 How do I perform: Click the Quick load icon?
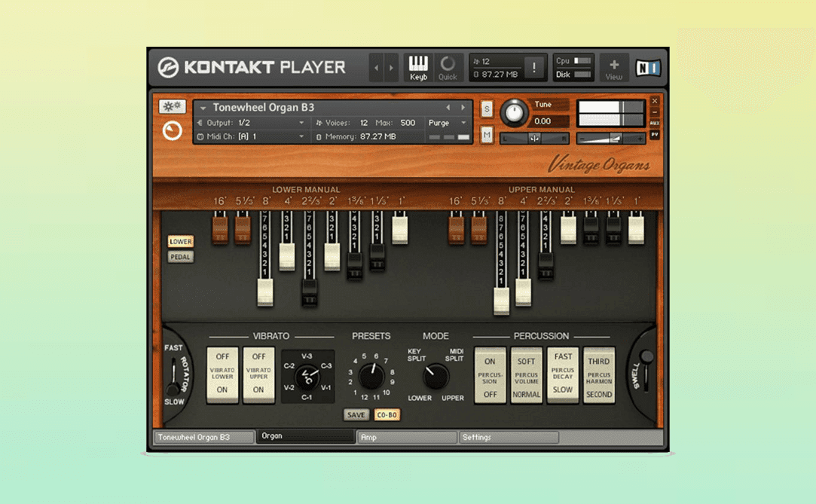click(448, 67)
